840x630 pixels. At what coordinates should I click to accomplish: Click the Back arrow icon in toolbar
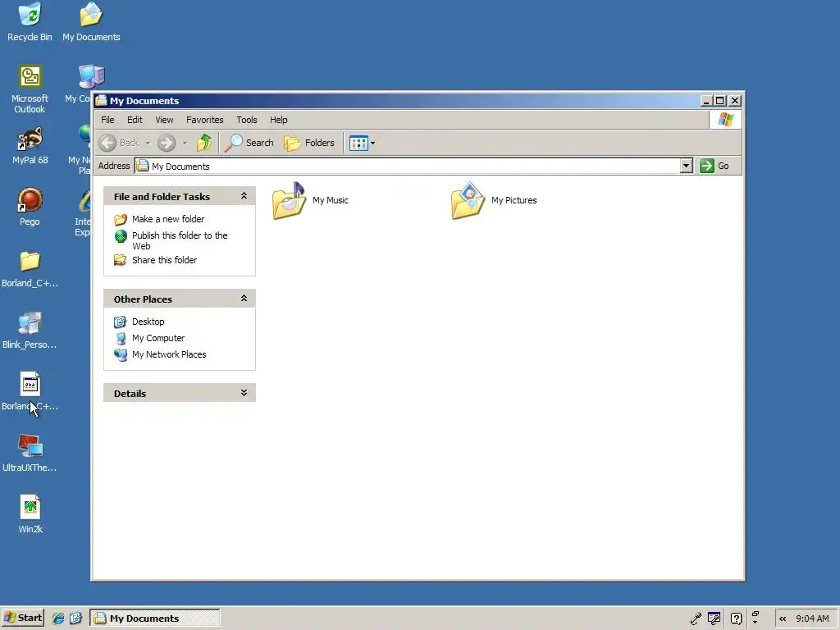(107, 143)
